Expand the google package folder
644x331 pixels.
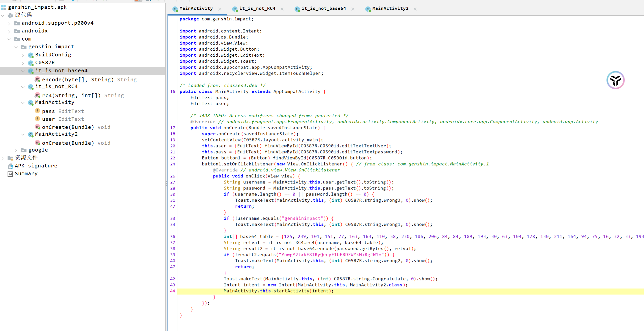(x=16, y=150)
